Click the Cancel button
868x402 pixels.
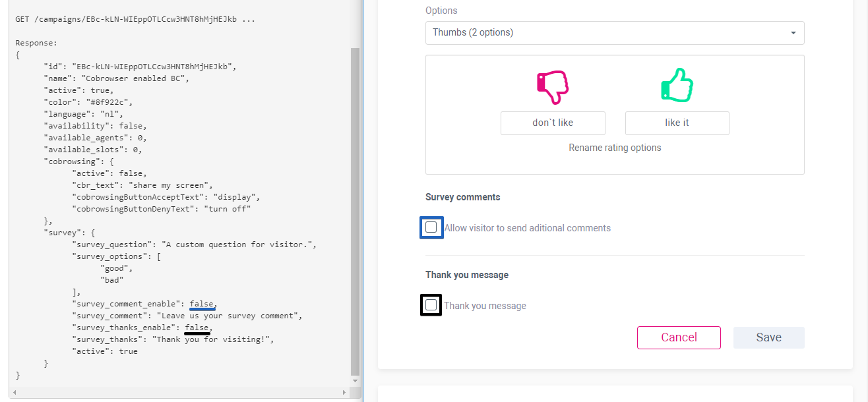pos(679,337)
